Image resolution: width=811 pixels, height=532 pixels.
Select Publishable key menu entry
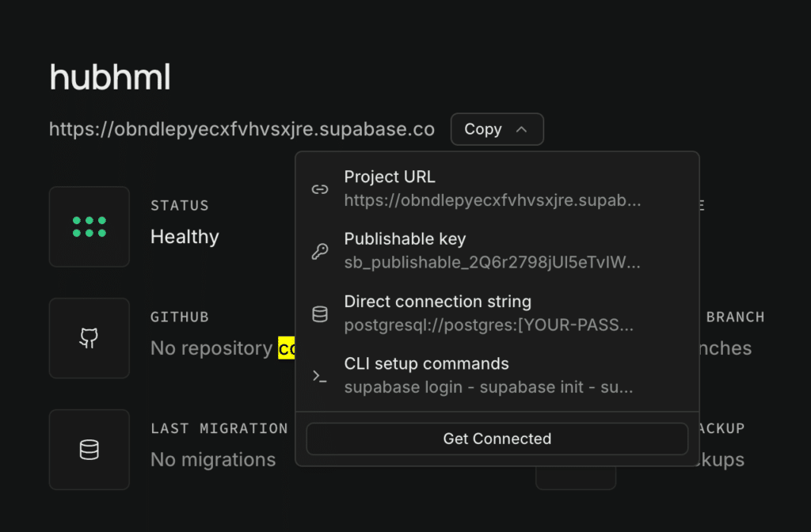497,251
